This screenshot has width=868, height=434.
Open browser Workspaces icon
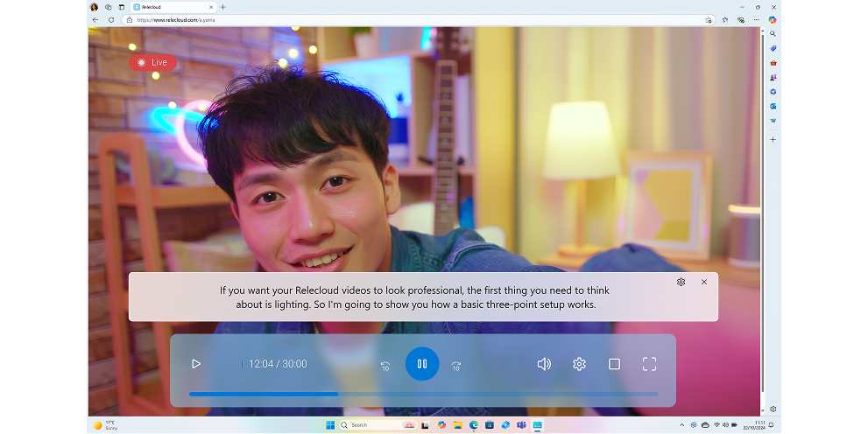point(109,7)
